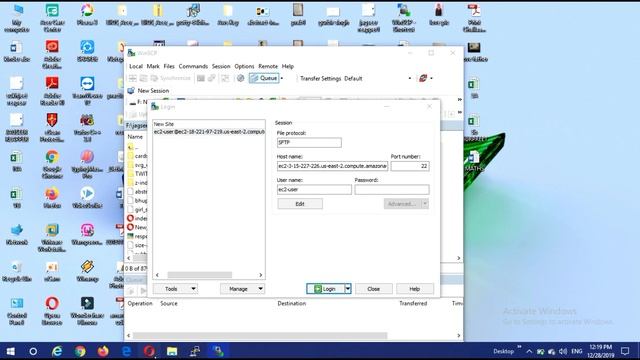
Task: Open the Network desktop icon
Action: 17,234
